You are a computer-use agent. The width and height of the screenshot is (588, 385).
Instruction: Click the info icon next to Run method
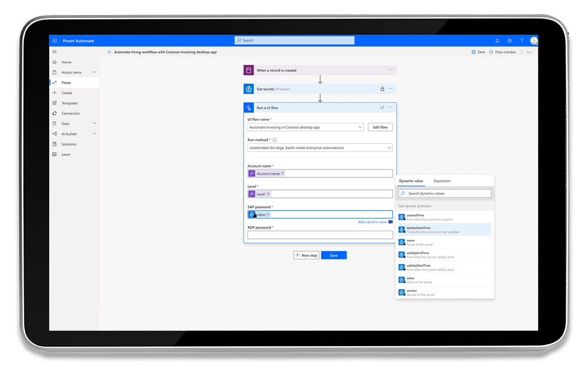click(275, 140)
